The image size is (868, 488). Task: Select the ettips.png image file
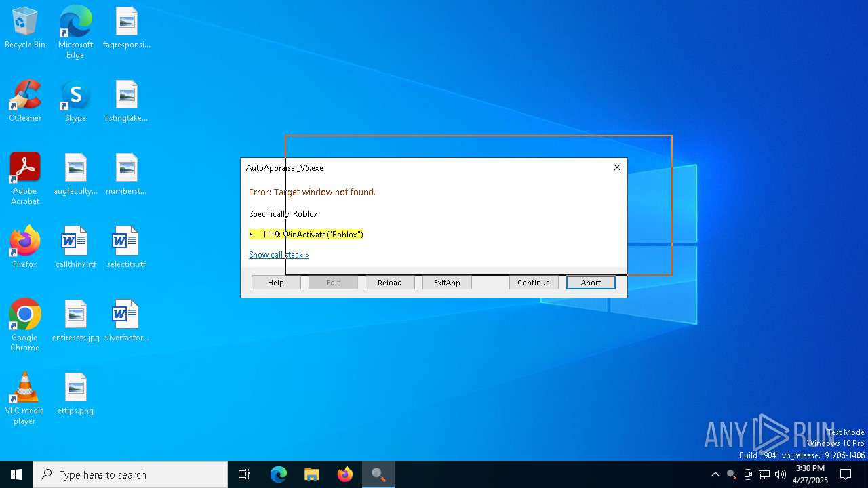tap(75, 394)
